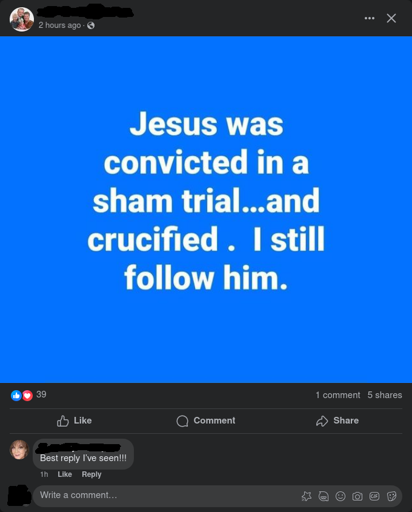Screen dimensions: 412x512
Task: Like the post
Action: (x=74, y=421)
